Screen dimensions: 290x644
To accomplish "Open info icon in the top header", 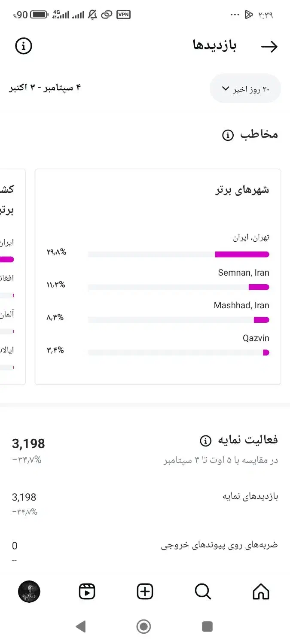I will tap(24, 46).
